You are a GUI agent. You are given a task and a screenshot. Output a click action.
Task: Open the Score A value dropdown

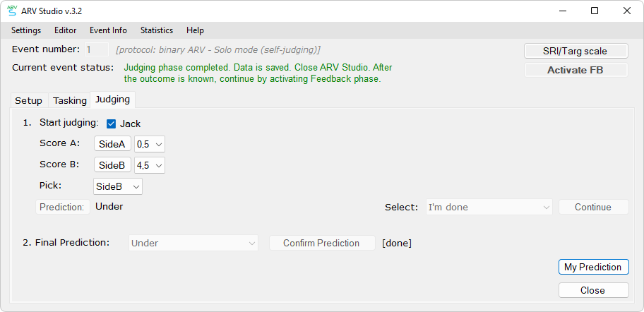click(x=150, y=144)
